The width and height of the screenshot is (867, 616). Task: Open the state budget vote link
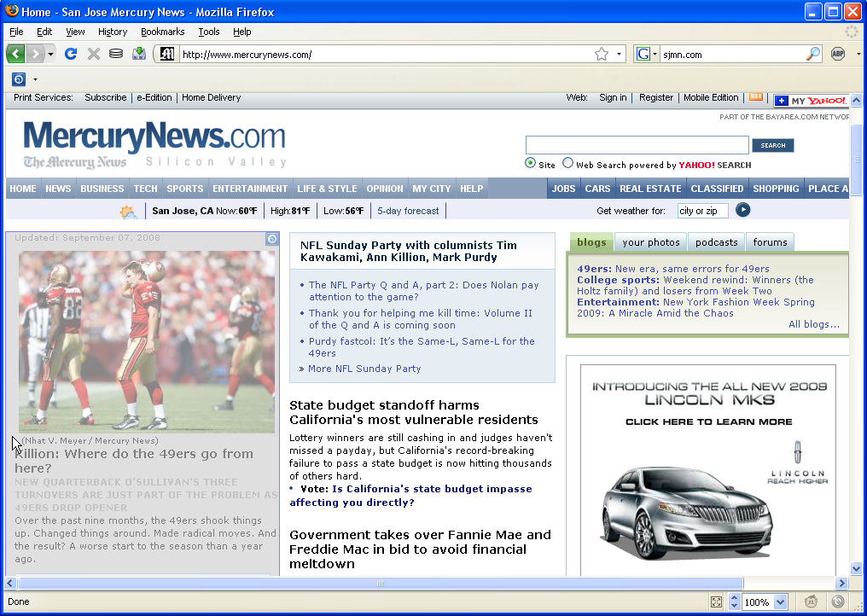click(410, 496)
